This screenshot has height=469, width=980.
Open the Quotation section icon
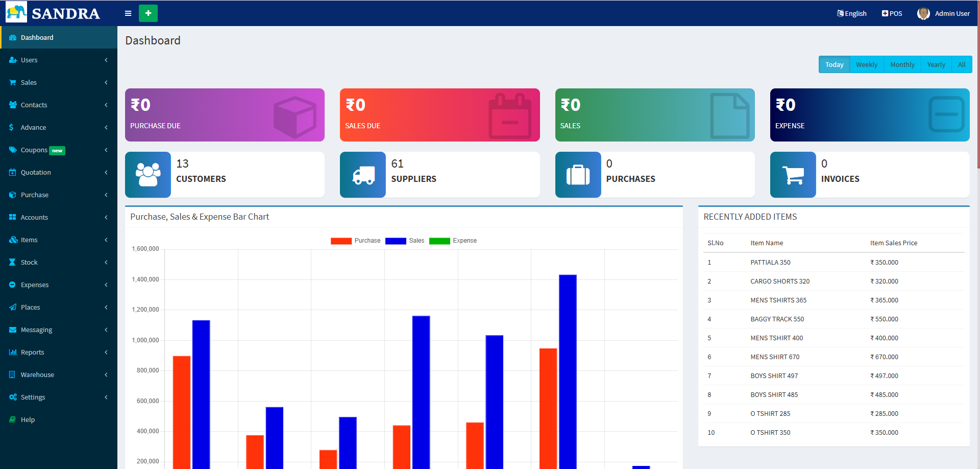pos(12,172)
